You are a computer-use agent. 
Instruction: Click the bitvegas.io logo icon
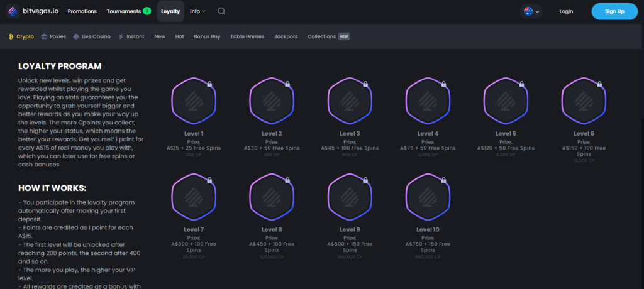tap(13, 11)
